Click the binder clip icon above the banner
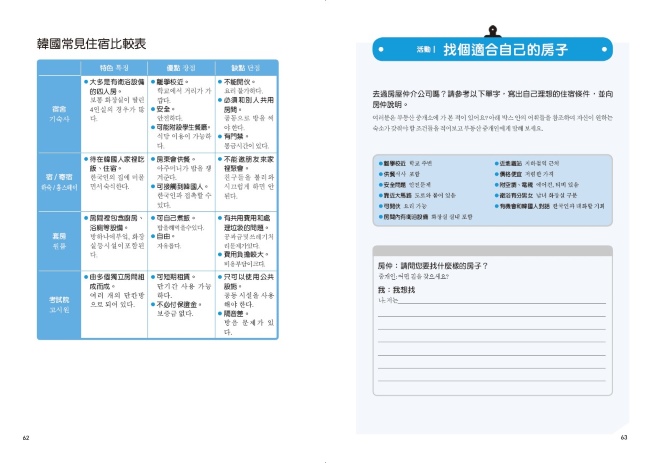 492,31
